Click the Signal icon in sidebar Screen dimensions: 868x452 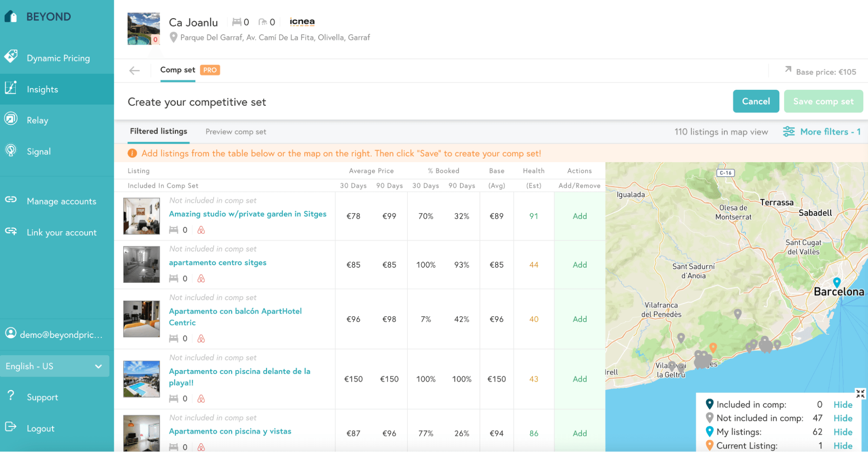tap(11, 151)
